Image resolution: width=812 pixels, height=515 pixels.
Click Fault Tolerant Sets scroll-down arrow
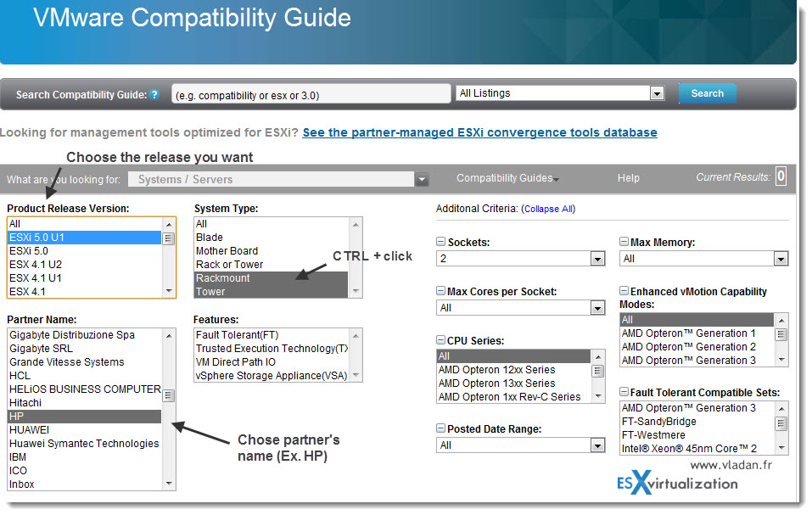point(781,448)
